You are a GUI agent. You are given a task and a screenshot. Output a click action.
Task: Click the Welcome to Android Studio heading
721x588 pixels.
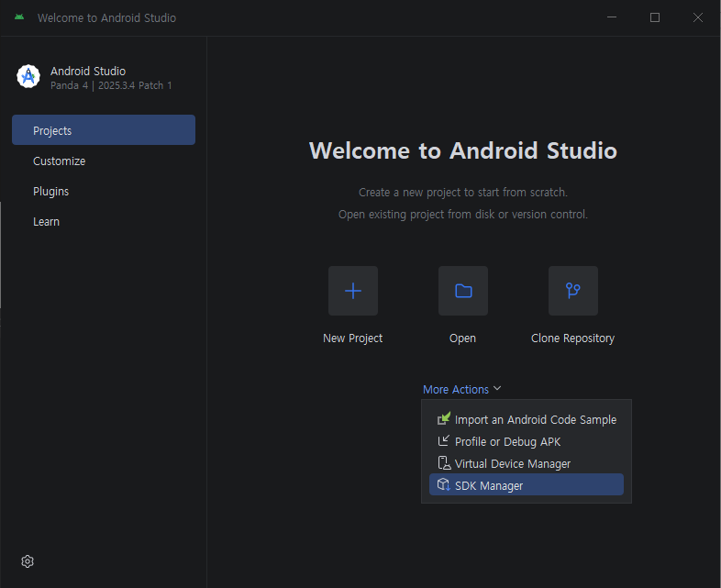click(x=463, y=150)
